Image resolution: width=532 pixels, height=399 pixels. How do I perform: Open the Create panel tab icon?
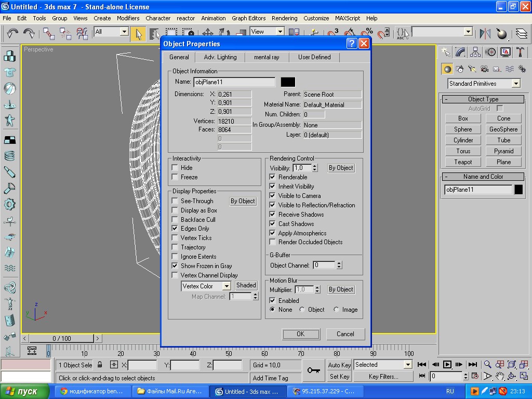point(446,52)
